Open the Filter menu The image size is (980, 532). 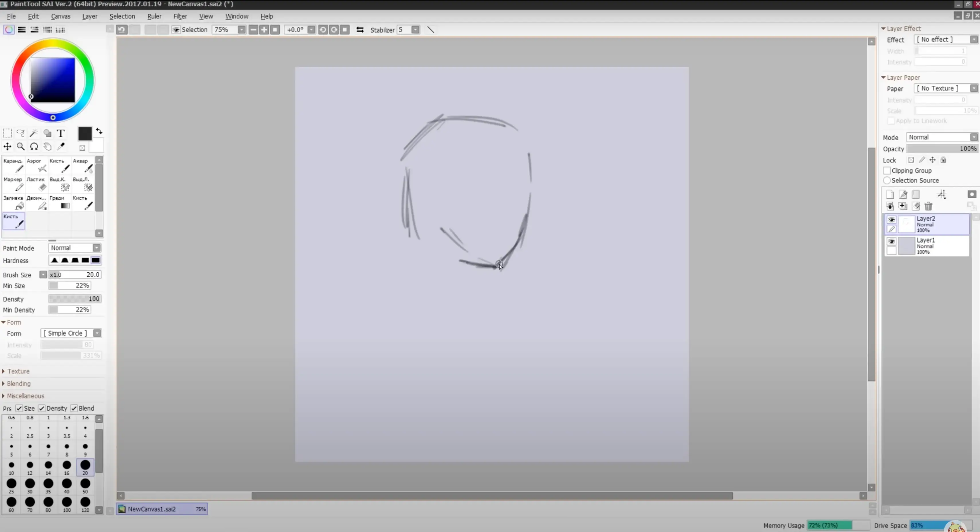click(x=180, y=16)
